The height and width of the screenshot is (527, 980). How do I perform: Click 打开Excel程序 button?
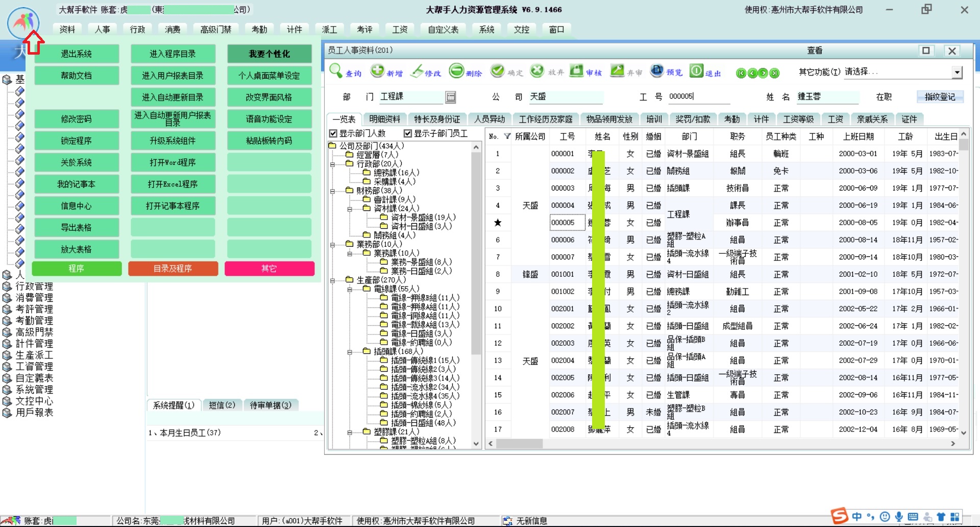tap(173, 184)
